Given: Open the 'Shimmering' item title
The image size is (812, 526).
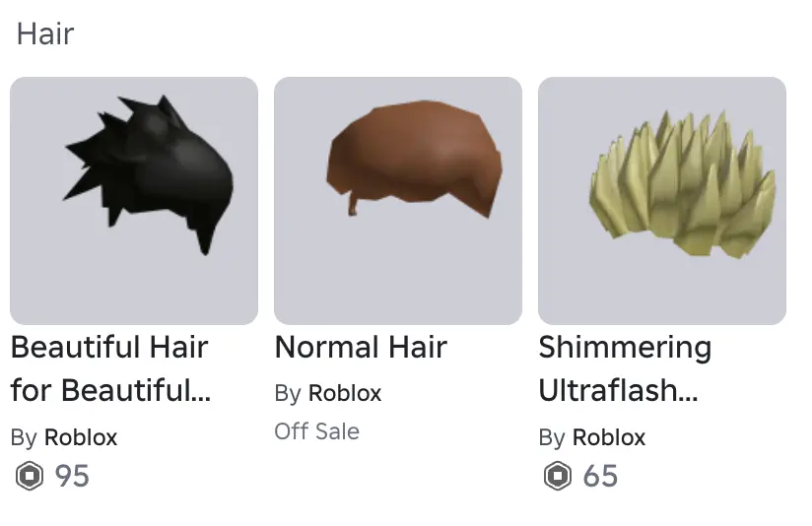Looking at the screenshot, I should [x=625, y=348].
